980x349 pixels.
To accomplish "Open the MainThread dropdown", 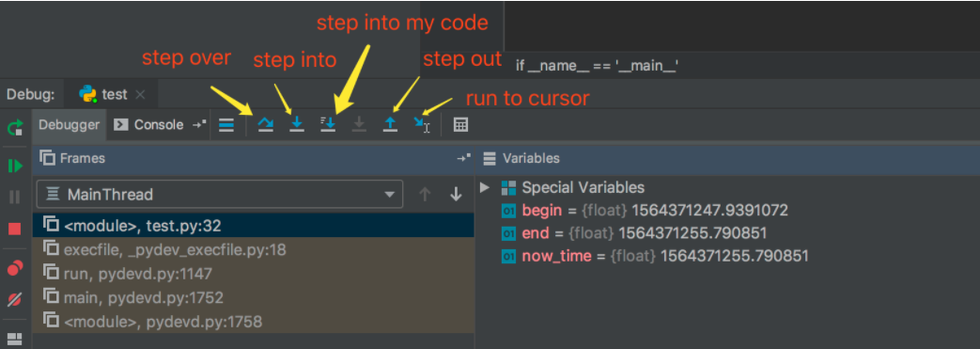I will 219,194.
